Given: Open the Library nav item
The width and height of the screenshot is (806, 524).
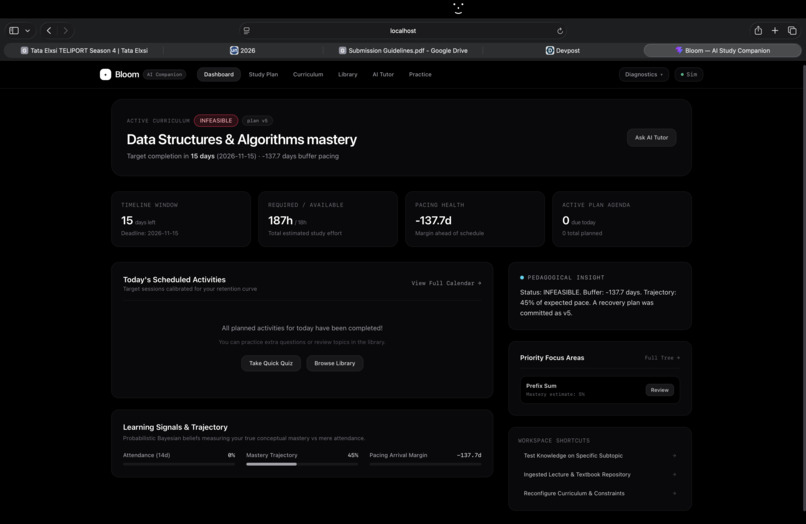Looking at the screenshot, I should pos(347,75).
